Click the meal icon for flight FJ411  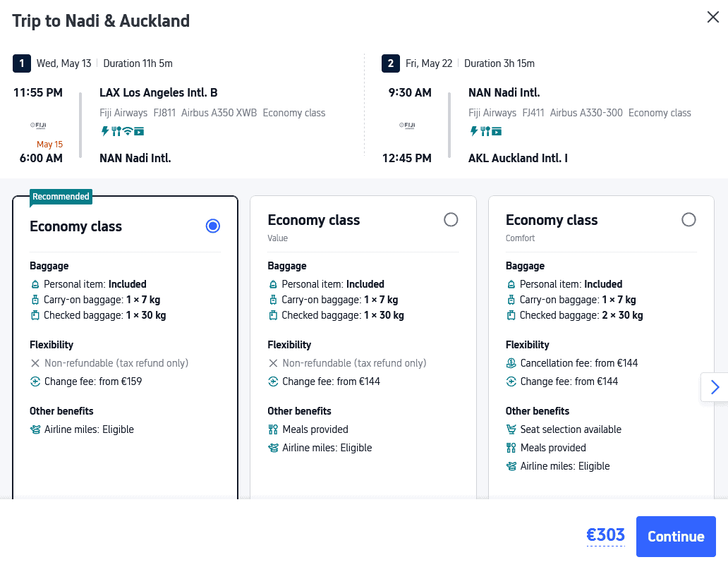click(485, 131)
